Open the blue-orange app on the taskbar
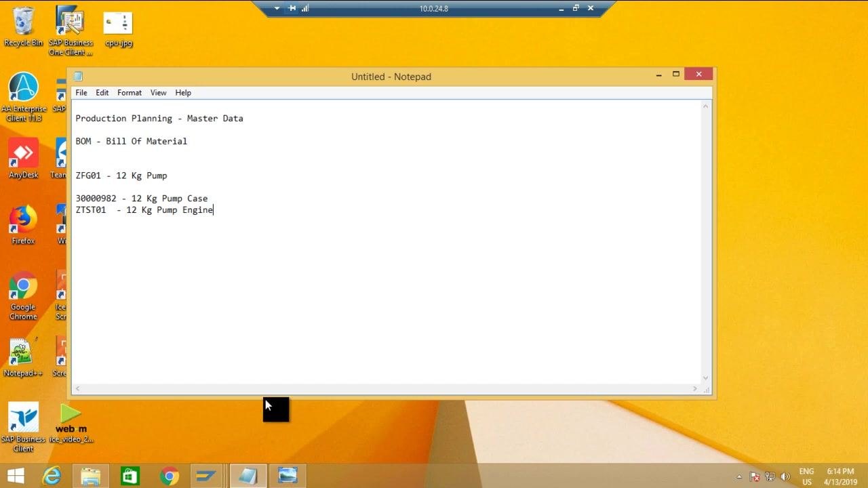The height and width of the screenshot is (488, 868). (x=206, y=476)
